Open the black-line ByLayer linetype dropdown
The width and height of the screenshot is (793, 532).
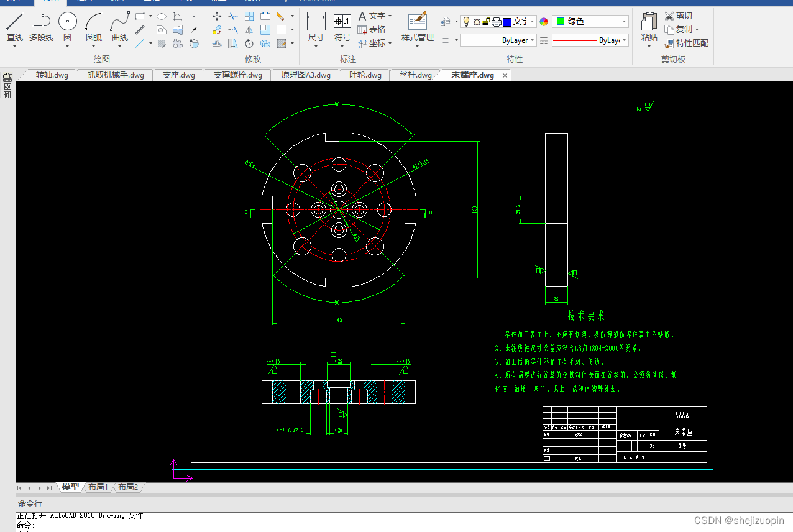pyautogui.click(x=532, y=40)
